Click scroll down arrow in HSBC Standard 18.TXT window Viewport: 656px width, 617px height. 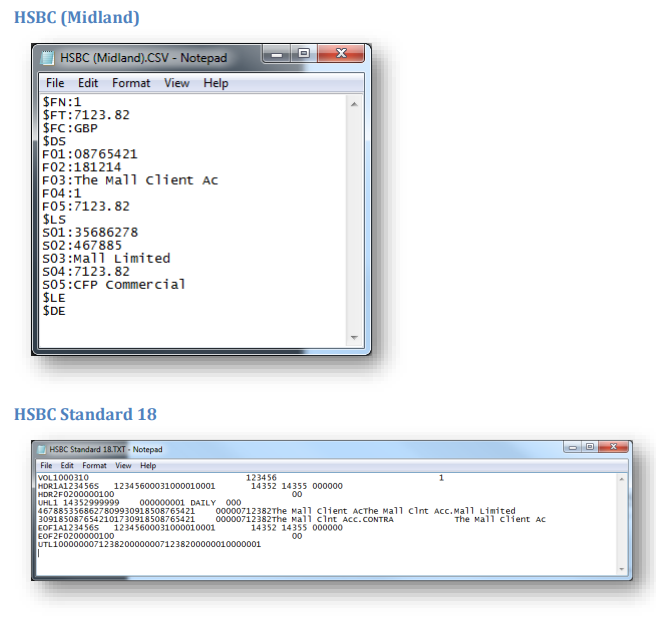pyautogui.click(x=622, y=569)
